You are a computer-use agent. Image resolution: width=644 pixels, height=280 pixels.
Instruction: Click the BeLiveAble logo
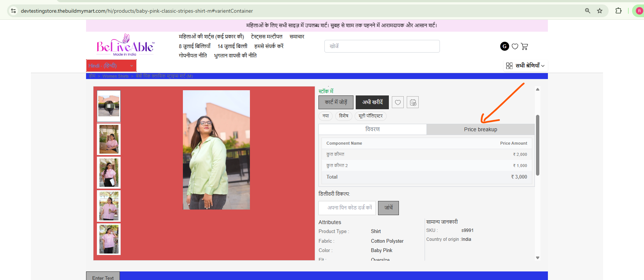[125, 45]
